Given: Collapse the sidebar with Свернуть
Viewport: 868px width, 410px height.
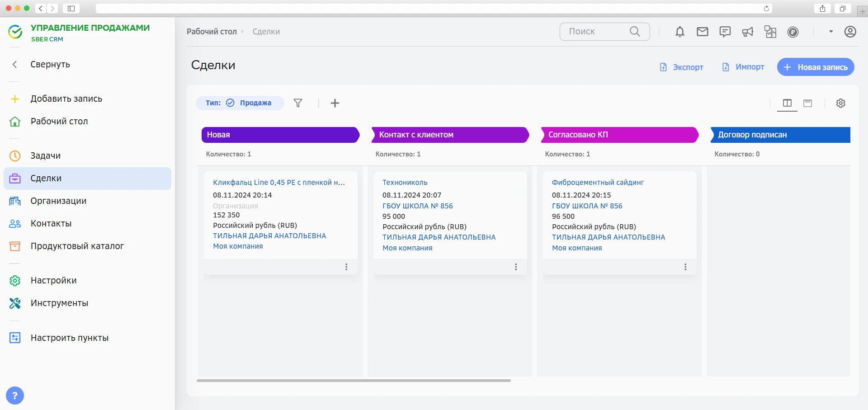Looking at the screenshot, I should (50, 64).
